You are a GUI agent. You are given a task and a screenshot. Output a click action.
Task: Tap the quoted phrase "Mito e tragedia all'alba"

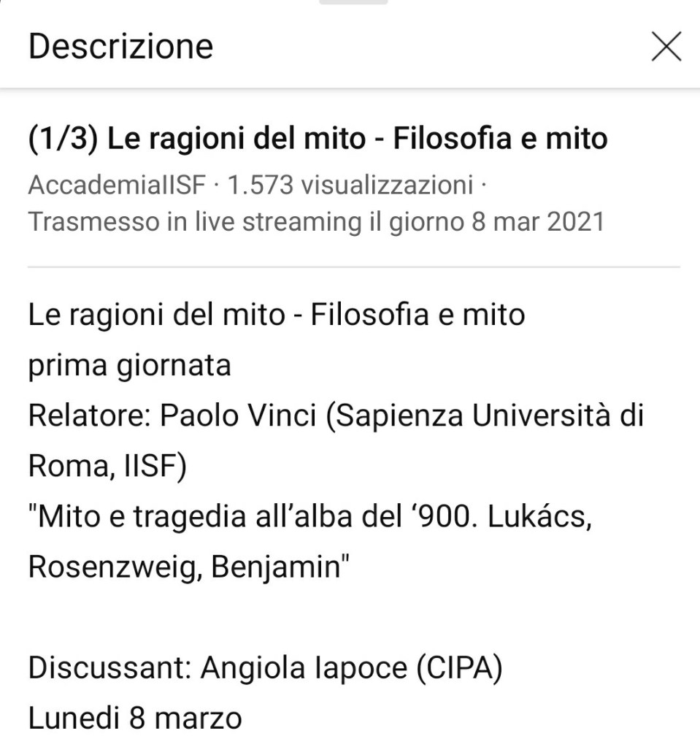pos(211,517)
